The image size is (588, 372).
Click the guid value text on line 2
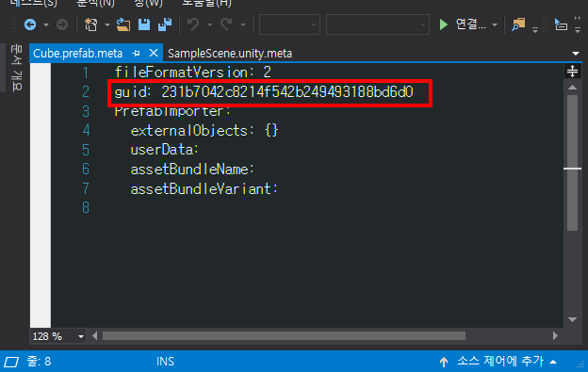tap(287, 92)
